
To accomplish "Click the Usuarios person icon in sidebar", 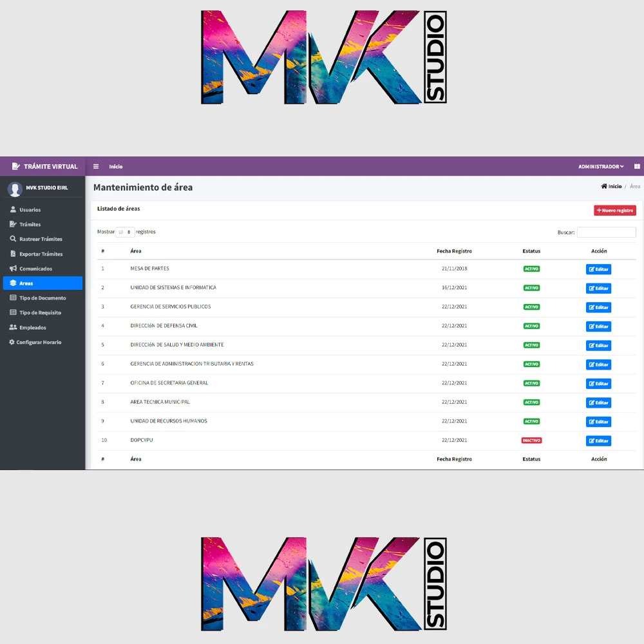I will 13,209.
